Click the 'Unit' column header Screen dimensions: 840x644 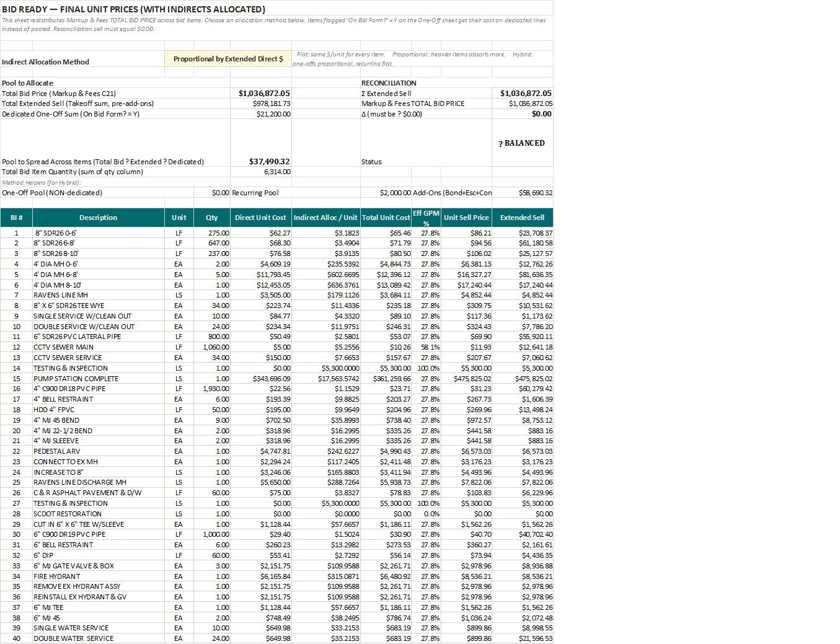(x=179, y=218)
